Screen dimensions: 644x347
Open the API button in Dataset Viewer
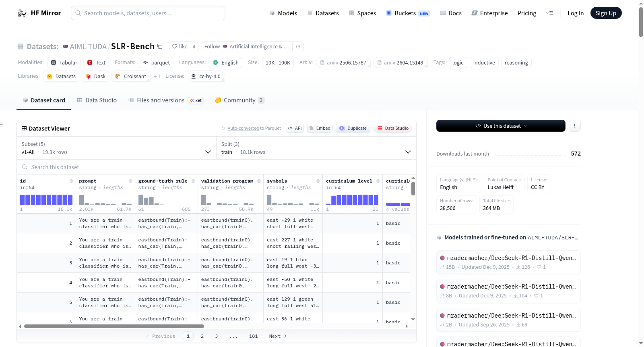point(295,128)
